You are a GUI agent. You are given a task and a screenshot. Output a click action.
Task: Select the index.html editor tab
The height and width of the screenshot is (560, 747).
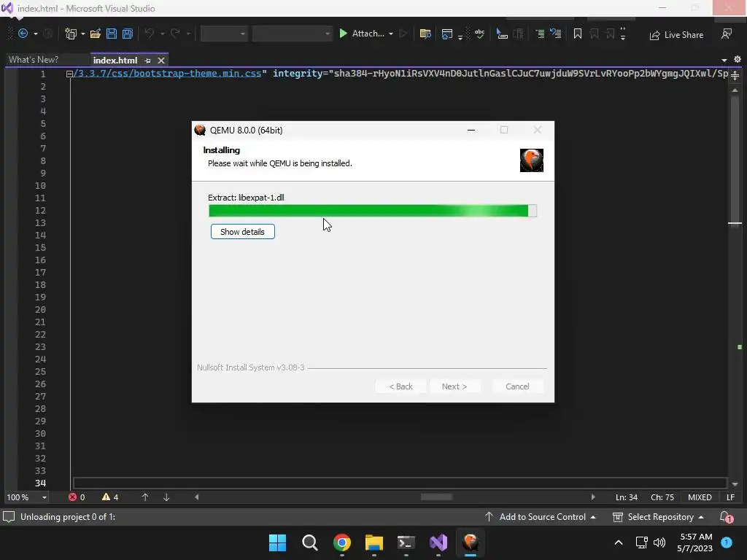coord(115,60)
